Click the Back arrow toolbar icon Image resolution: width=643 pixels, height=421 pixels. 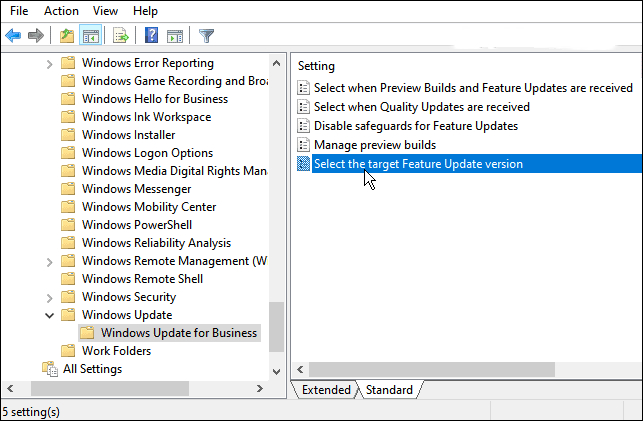13,36
